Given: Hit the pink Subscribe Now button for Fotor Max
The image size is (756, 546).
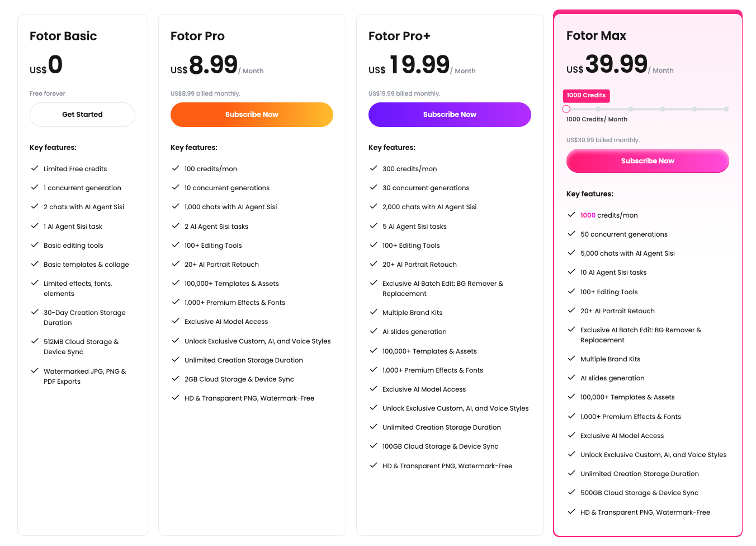Looking at the screenshot, I should [x=648, y=161].
